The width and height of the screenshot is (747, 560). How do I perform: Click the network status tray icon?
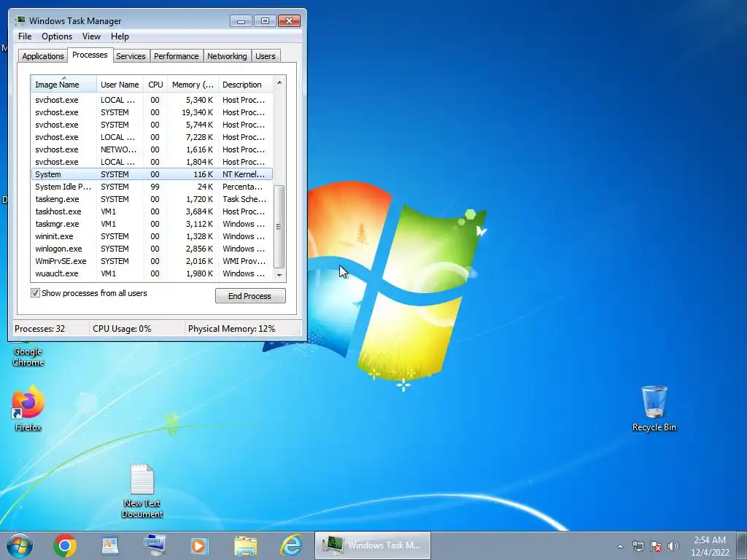point(638,546)
